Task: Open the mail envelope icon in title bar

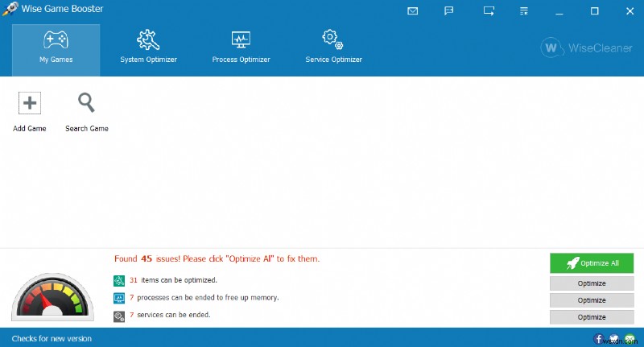Action: coord(412,11)
